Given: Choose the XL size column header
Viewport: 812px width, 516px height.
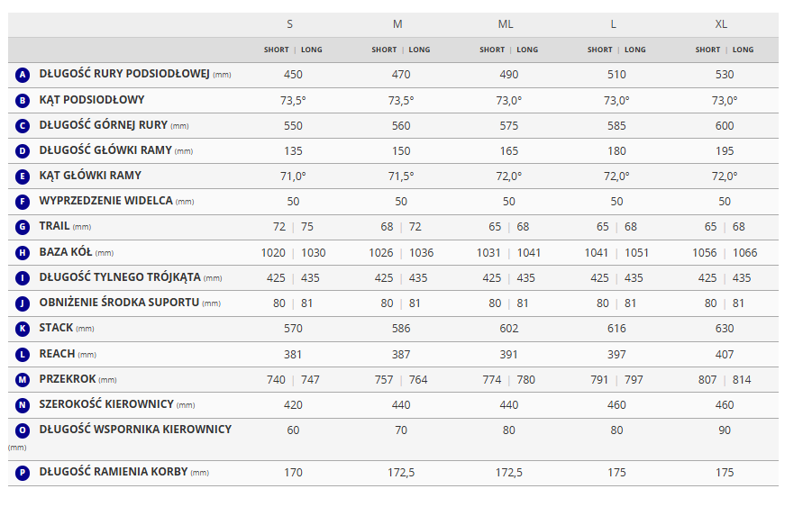Looking at the screenshot, I should click(721, 24).
